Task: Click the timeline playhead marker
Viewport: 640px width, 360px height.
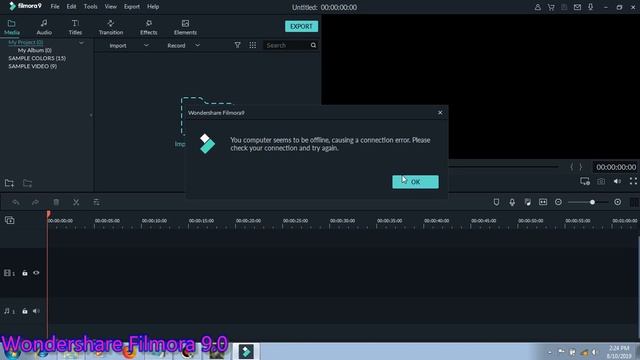Action: pyautogui.click(x=48, y=214)
